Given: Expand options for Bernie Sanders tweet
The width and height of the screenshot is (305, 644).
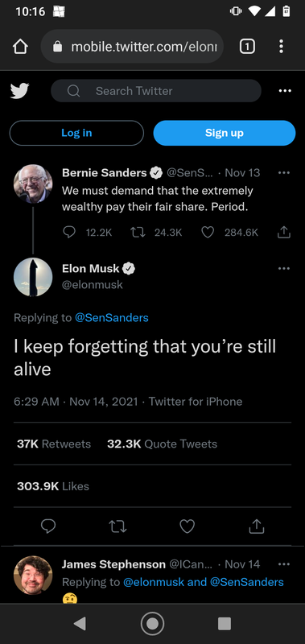Looking at the screenshot, I should pyautogui.click(x=283, y=173).
